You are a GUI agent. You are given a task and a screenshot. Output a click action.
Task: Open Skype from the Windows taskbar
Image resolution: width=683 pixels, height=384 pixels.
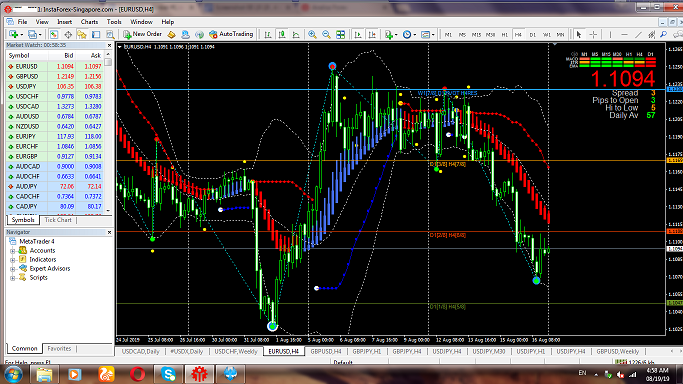pyautogui.click(x=168, y=374)
